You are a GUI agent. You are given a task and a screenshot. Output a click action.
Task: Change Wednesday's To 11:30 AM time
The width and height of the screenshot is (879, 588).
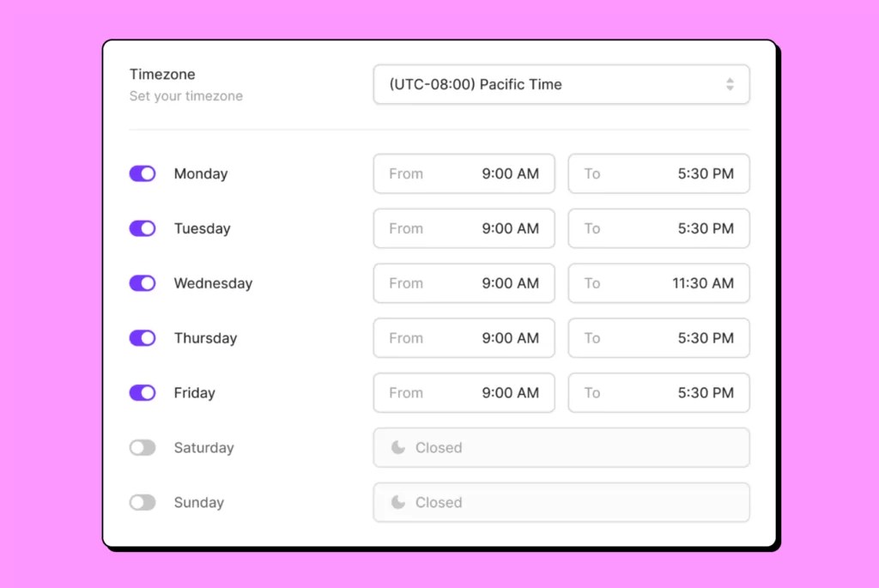658,283
